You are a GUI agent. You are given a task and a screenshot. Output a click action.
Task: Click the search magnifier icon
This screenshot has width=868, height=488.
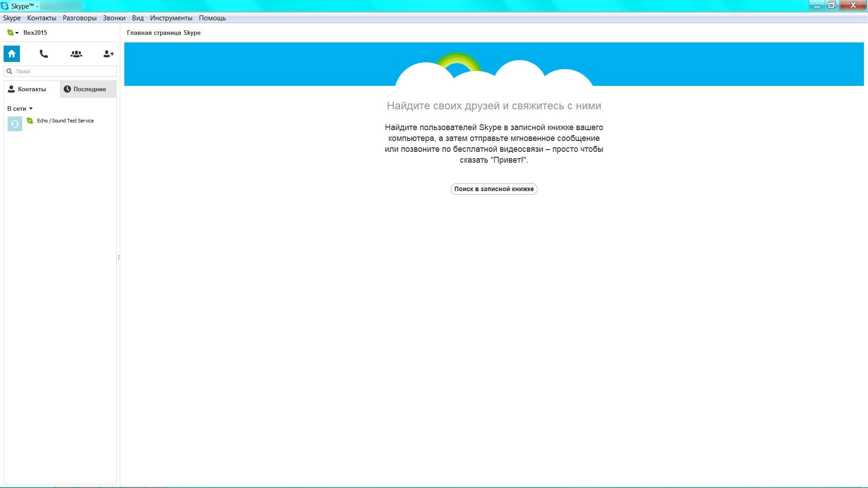9,71
